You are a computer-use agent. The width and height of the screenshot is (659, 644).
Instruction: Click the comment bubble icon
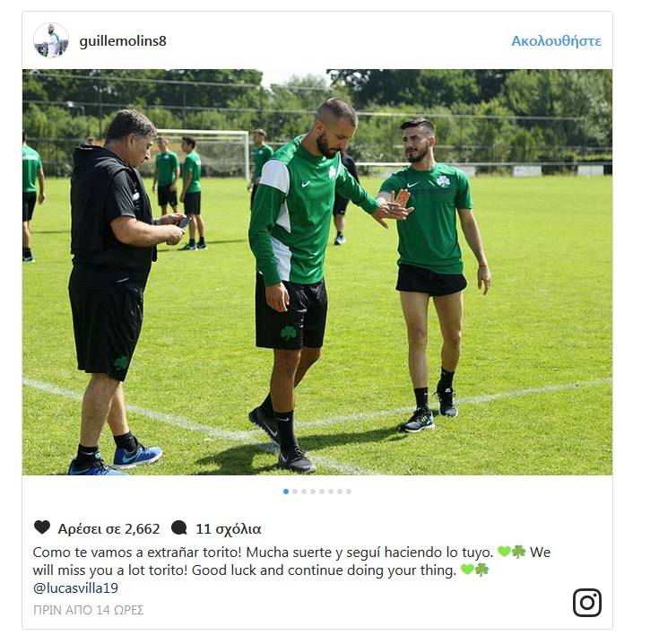click(x=179, y=527)
